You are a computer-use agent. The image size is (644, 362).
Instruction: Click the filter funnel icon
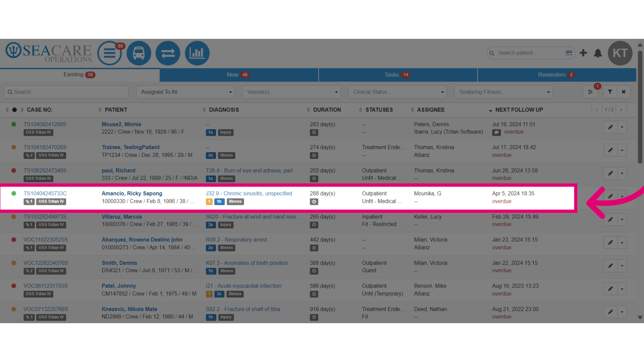coord(610,92)
